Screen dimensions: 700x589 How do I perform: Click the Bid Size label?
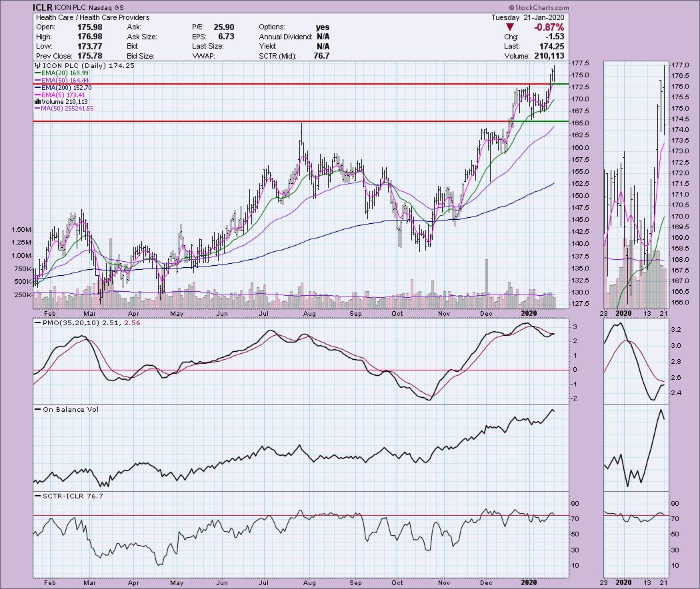click(141, 56)
